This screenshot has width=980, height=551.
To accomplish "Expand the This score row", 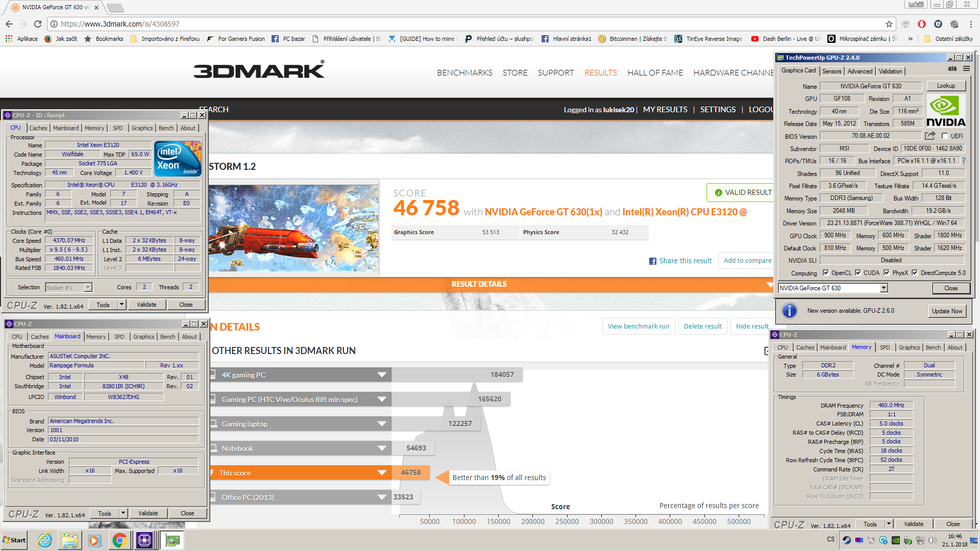I will pos(382,473).
